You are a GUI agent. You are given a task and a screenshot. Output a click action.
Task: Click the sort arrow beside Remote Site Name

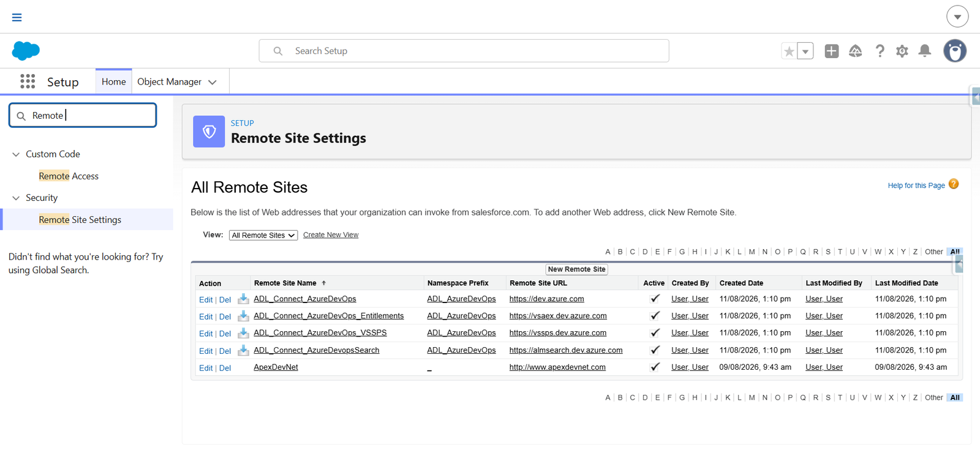(324, 283)
